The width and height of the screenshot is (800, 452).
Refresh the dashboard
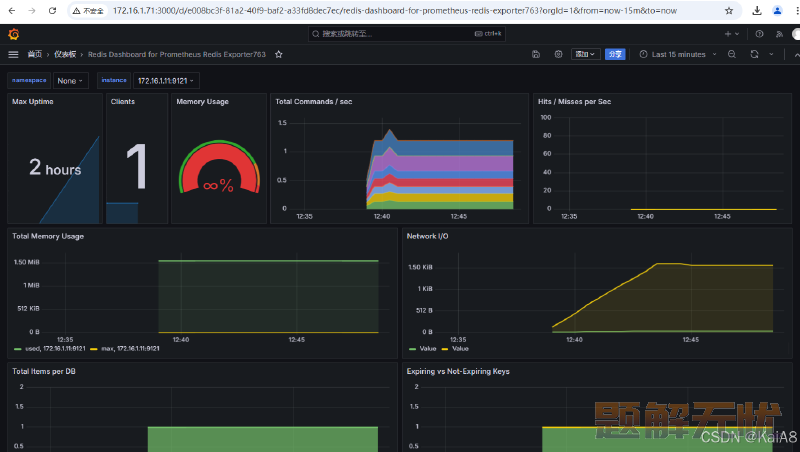(754, 54)
